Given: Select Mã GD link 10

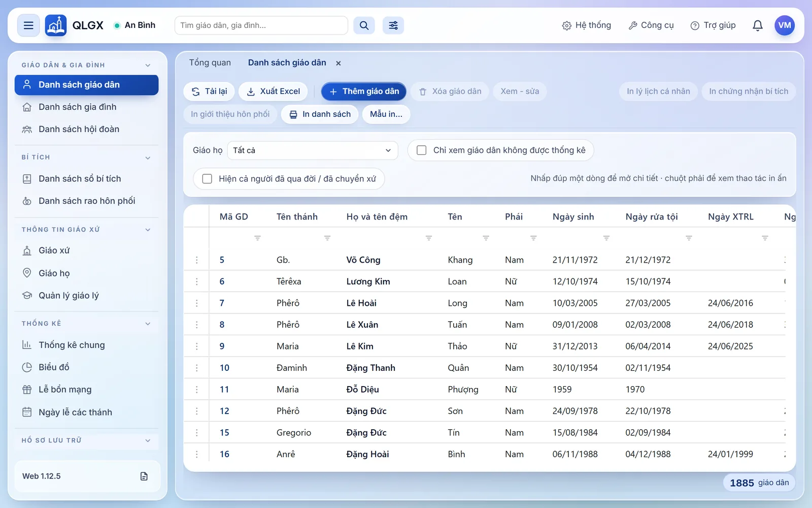Looking at the screenshot, I should [224, 368].
